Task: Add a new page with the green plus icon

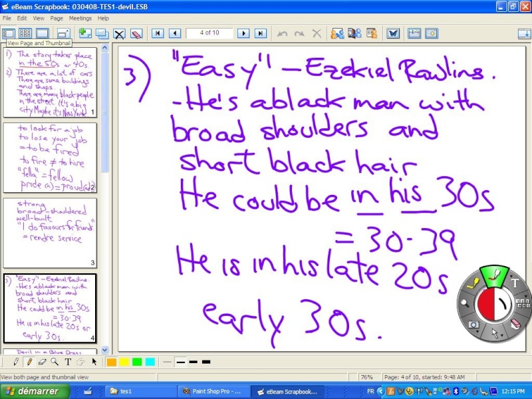Action: [85, 33]
